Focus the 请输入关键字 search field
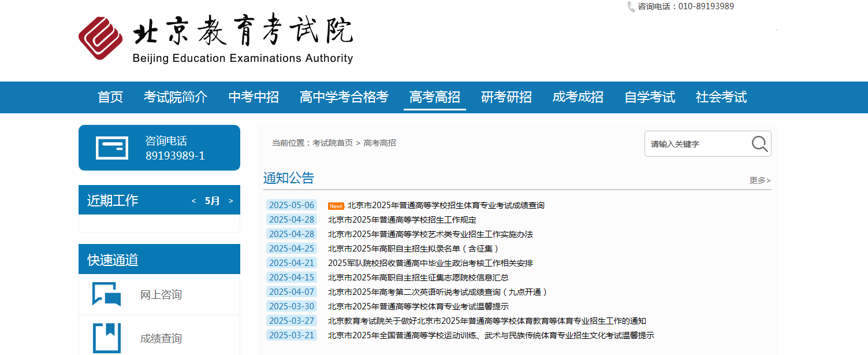Screen dimensions: 868x355 pos(699,144)
